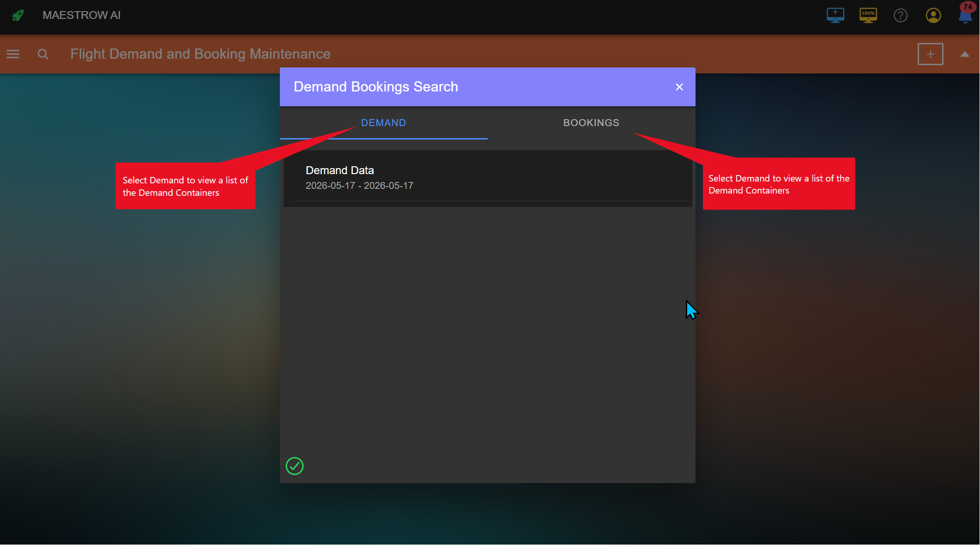Click the Maestrow AI rocket logo
This screenshot has width=980, height=545.
(x=18, y=15)
